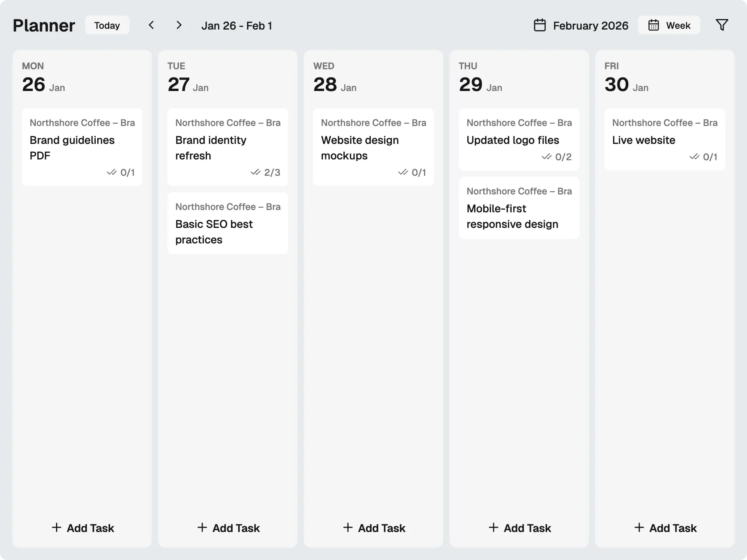Click the calendar icon next to February 2026
This screenshot has height=560, width=747.
tap(539, 25)
